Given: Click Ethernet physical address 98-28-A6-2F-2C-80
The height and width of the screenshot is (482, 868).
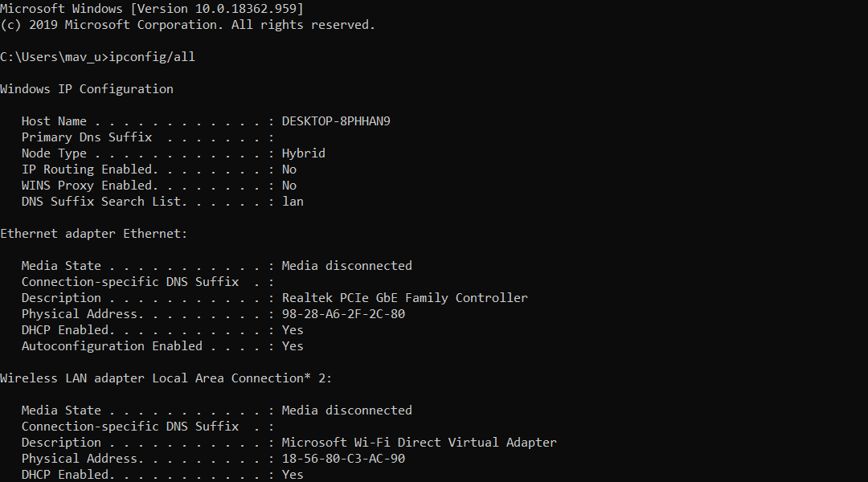Looking at the screenshot, I should click(343, 314).
